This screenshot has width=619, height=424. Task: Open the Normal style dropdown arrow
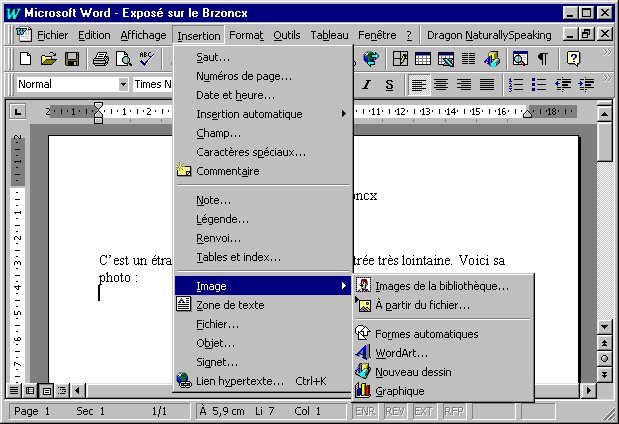click(123, 84)
